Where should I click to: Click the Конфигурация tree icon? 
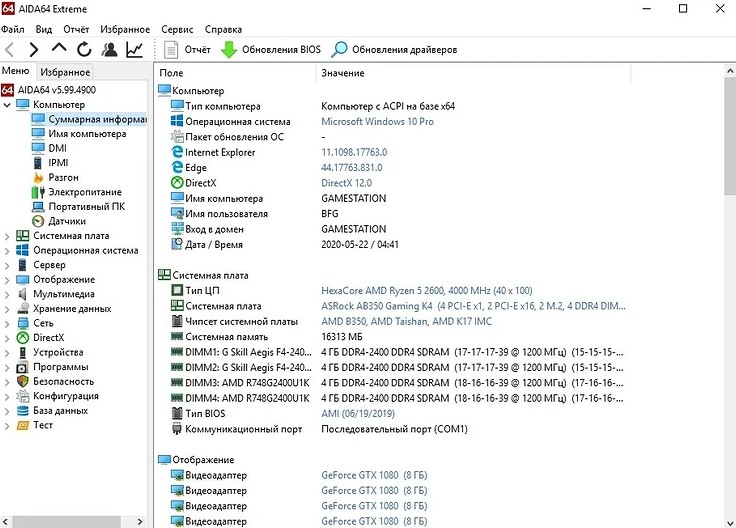click(x=23, y=396)
